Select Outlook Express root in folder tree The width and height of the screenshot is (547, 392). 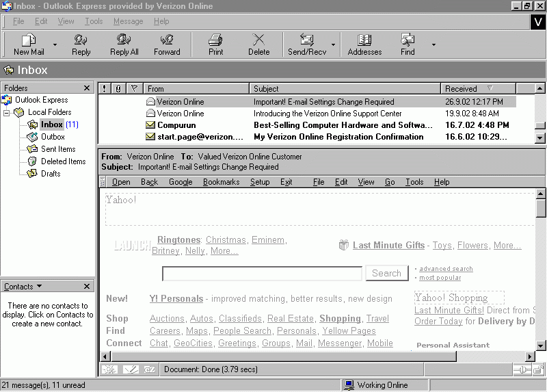(42, 100)
